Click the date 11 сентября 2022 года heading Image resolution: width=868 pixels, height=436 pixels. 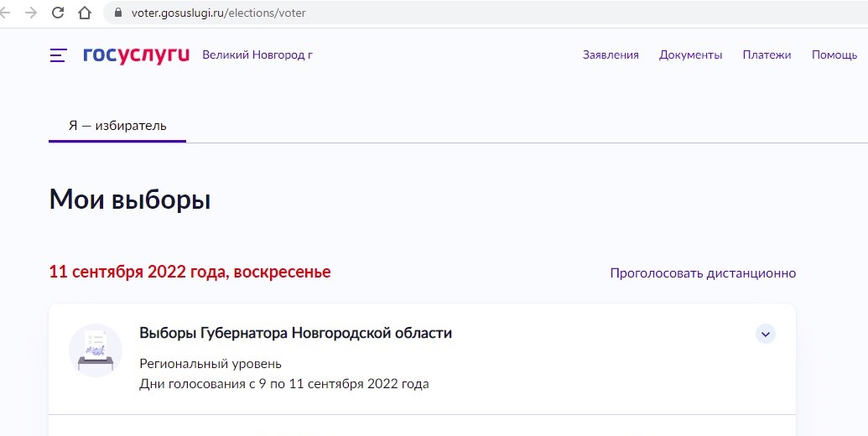click(190, 272)
